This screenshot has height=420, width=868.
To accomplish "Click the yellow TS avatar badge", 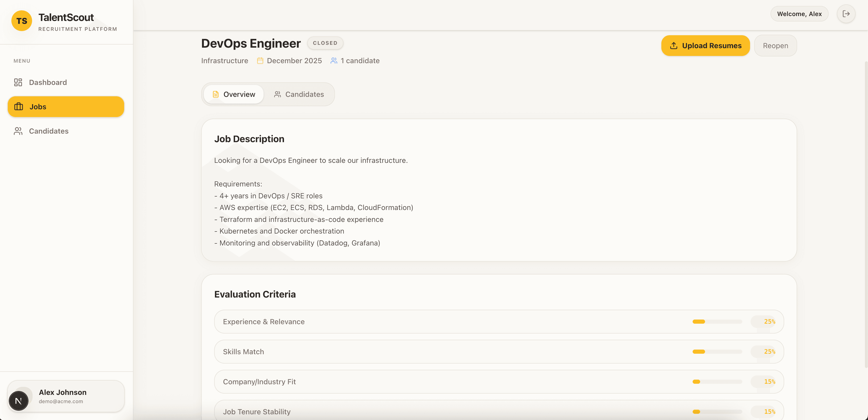I will pos(21,20).
